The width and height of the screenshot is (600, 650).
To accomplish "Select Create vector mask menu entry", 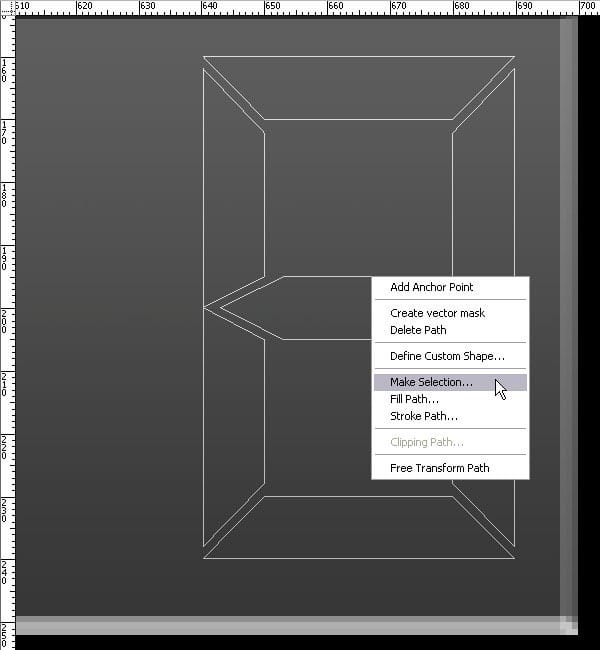I will tap(437, 313).
